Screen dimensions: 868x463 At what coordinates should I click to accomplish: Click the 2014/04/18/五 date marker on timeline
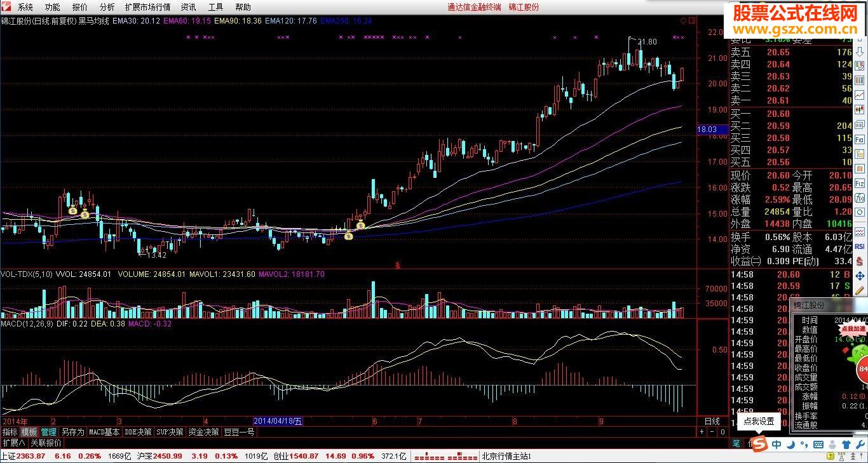pyautogui.click(x=278, y=421)
